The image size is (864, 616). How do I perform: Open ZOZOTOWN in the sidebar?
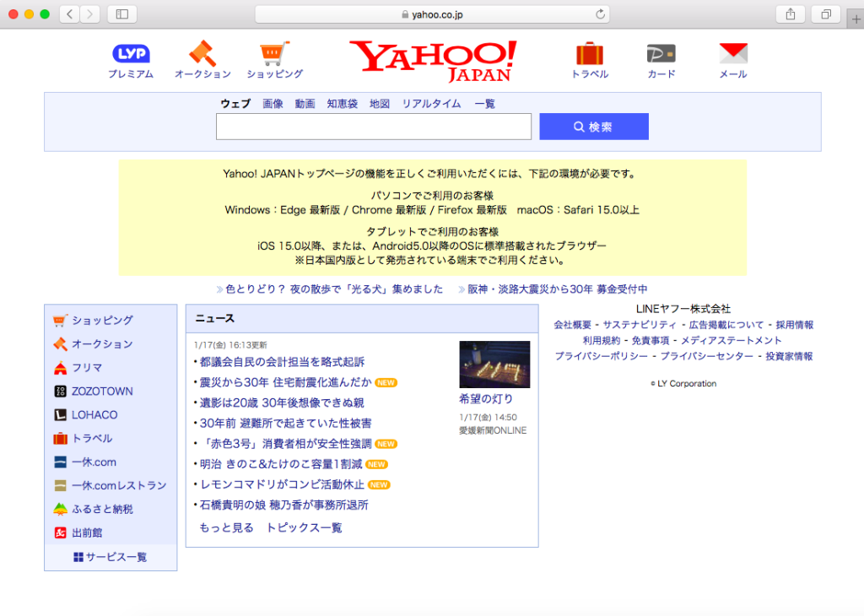pyautogui.click(x=102, y=392)
